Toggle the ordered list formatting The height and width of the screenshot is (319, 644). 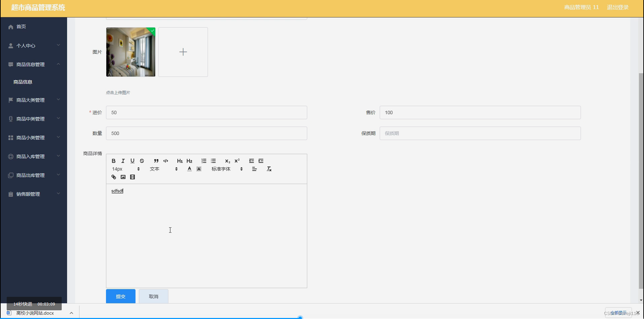[x=204, y=161]
